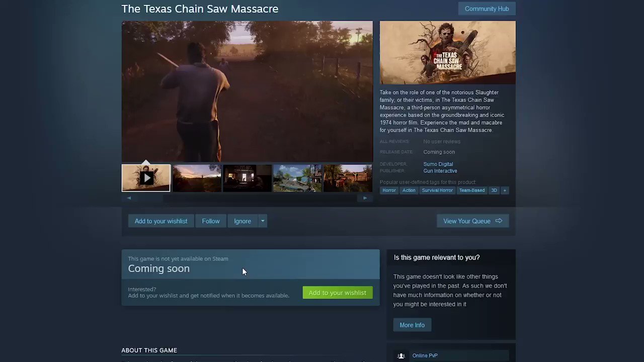Select the Survival Horror tag
This screenshot has height=362, width=644.
pyautogui.click(x=437, y=191)
